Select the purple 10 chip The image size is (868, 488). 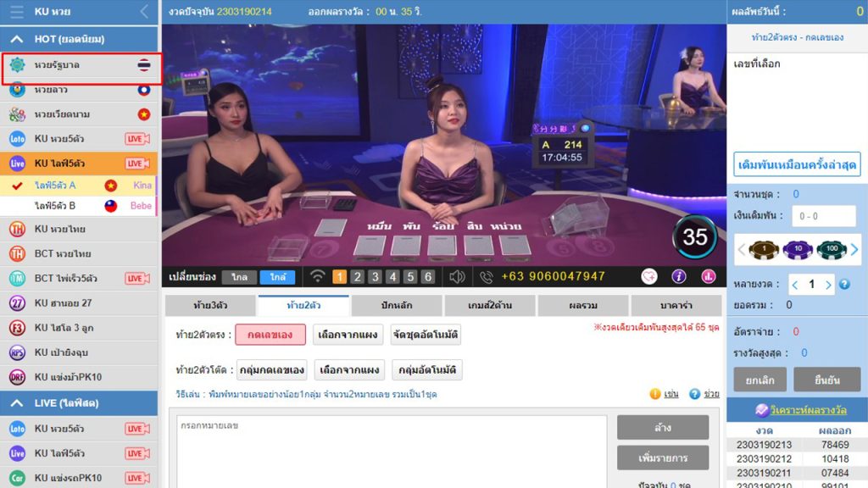click(798, 250)
